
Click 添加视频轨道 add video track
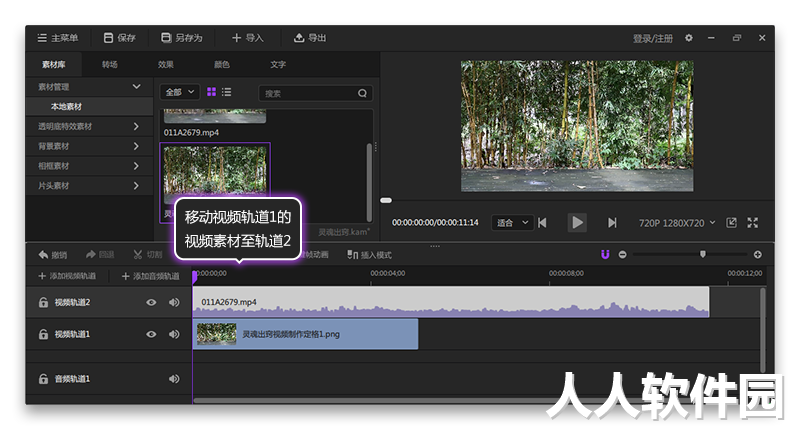coord(67,276)
